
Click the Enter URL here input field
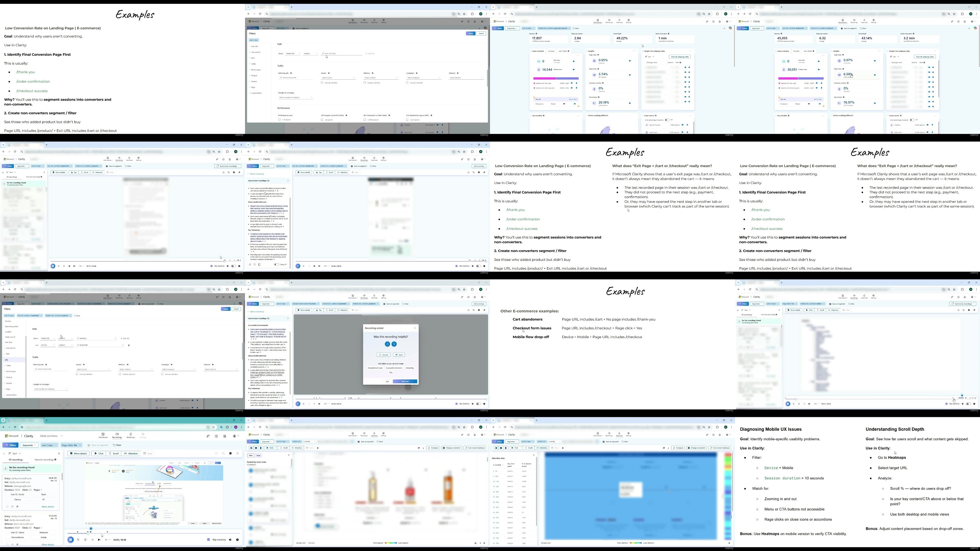[342, 54]
